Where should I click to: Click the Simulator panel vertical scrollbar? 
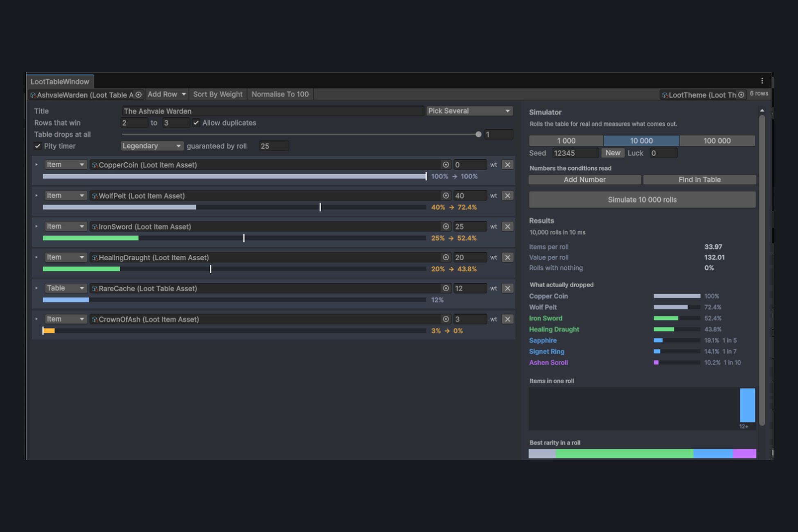(762, 270)
